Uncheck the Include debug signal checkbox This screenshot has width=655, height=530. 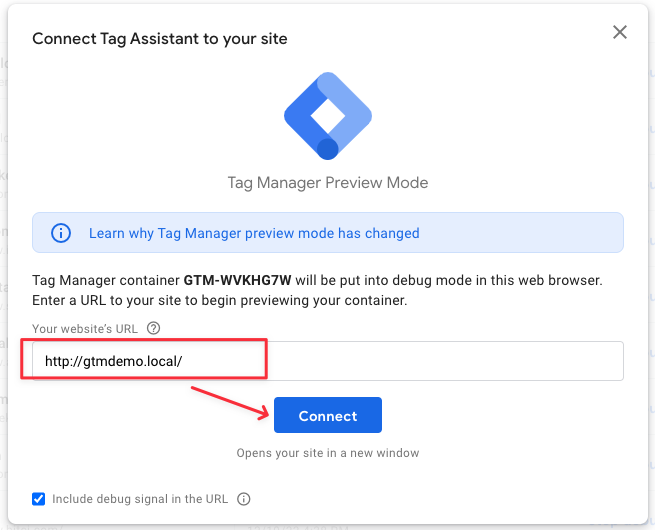coord(39,499)
